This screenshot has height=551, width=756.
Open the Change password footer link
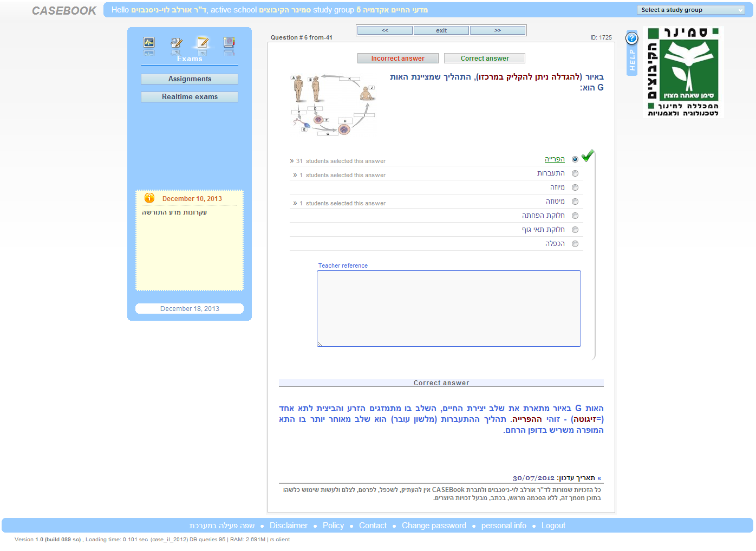point(434,526)
